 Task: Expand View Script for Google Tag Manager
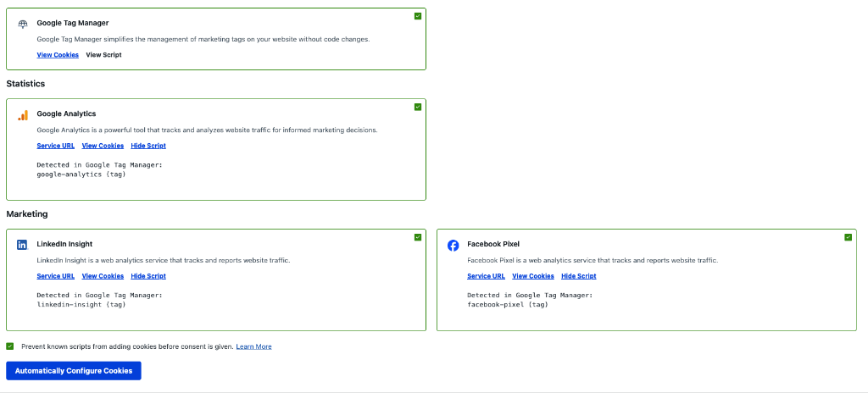point(103,55)
